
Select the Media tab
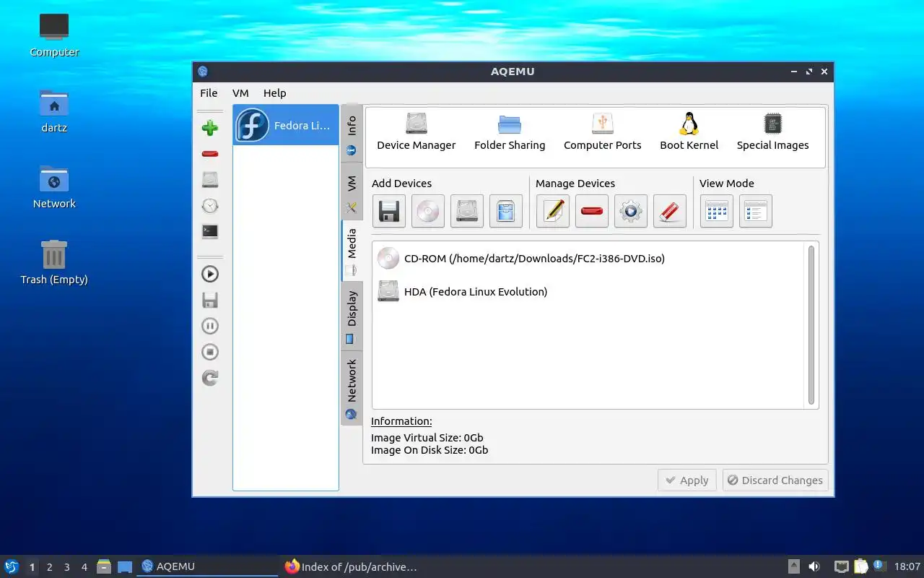(x=352, y=251)
